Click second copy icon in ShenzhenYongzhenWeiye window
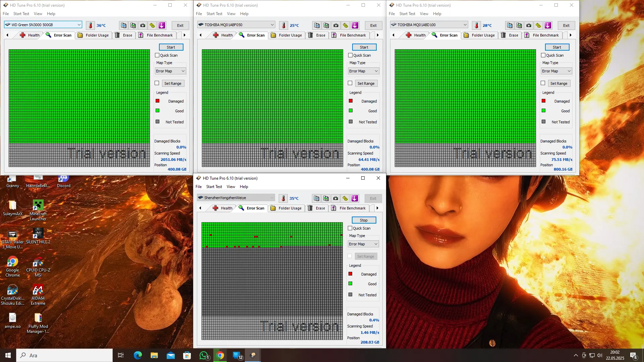644x362 pixels. [326, 198]
